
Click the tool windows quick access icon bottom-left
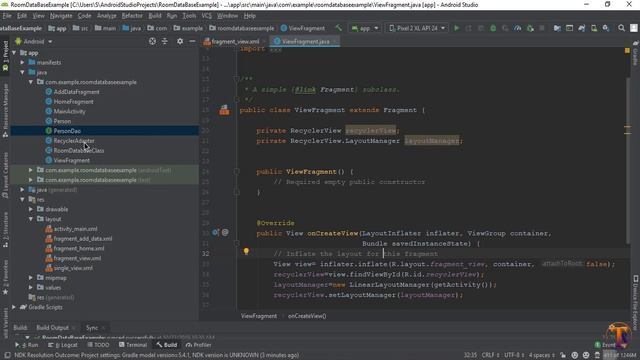7,355
